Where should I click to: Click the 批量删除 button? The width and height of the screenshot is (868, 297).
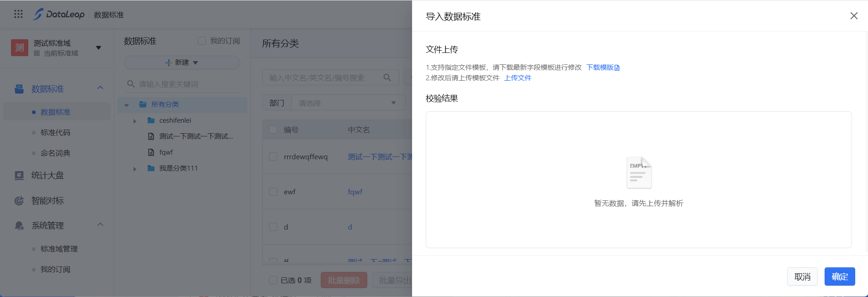344,280
